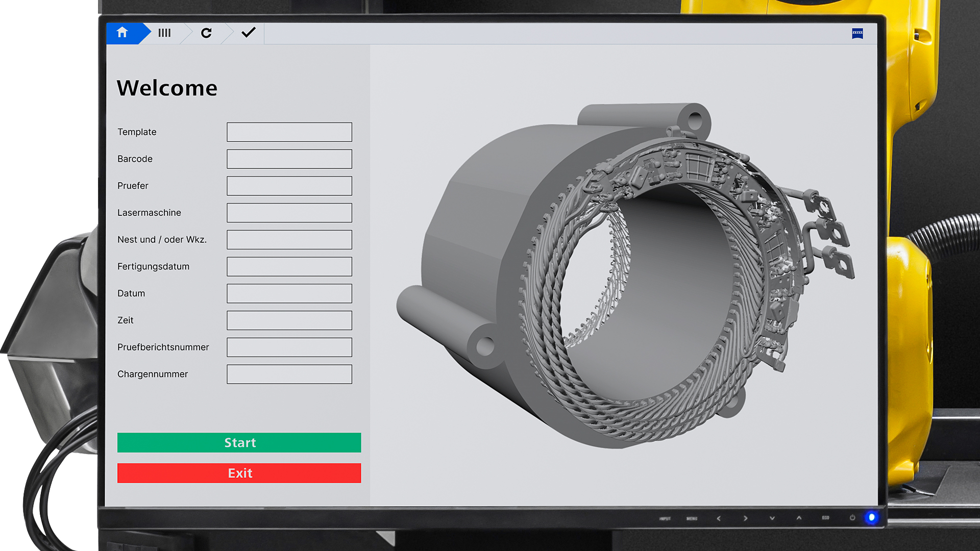Focus the Fertigungsdatum field
Screen dimensions: 980x551
tap(289, 267)
